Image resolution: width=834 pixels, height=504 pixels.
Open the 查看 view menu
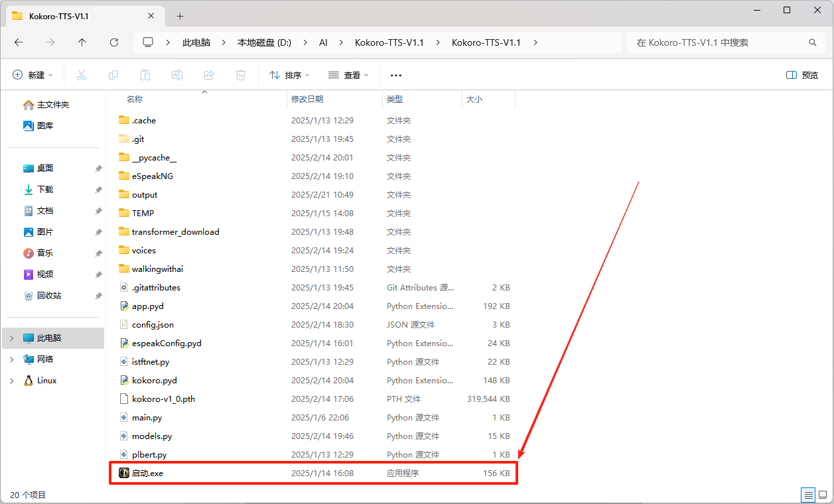[x=348, y=75]
